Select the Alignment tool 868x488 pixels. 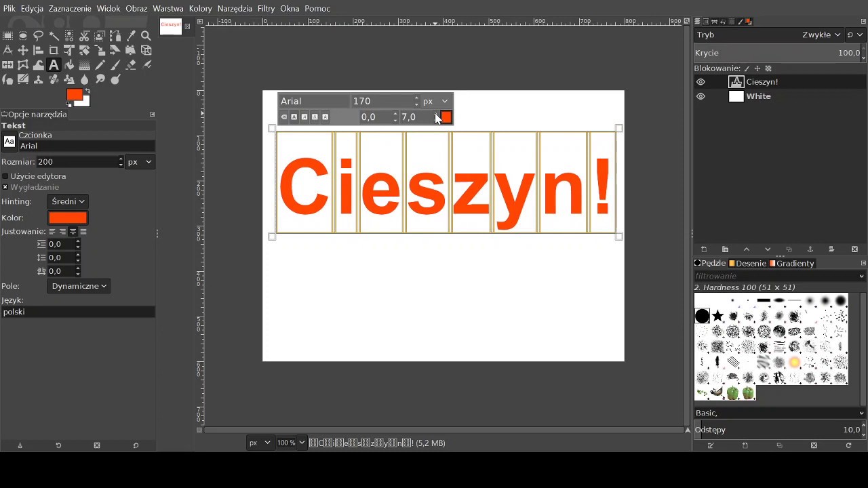coord(39,50)
